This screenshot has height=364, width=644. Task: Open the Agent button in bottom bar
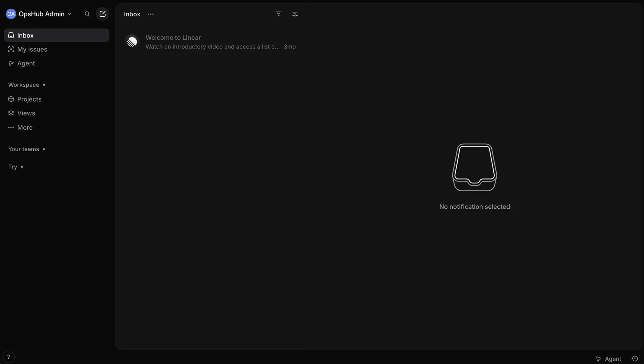tap(608, 359)
